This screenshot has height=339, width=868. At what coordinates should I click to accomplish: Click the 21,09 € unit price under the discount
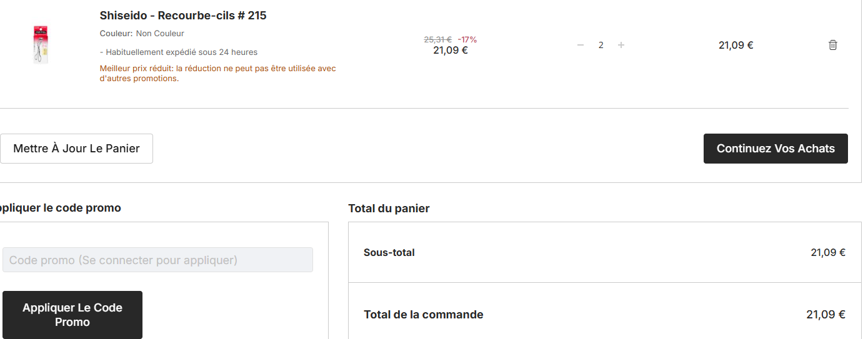click(x=451, y=51)
